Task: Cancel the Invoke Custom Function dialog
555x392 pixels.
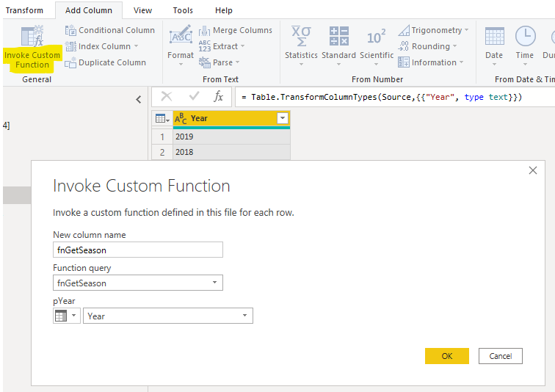Action: pyautogui.click(x=500, y=356)
